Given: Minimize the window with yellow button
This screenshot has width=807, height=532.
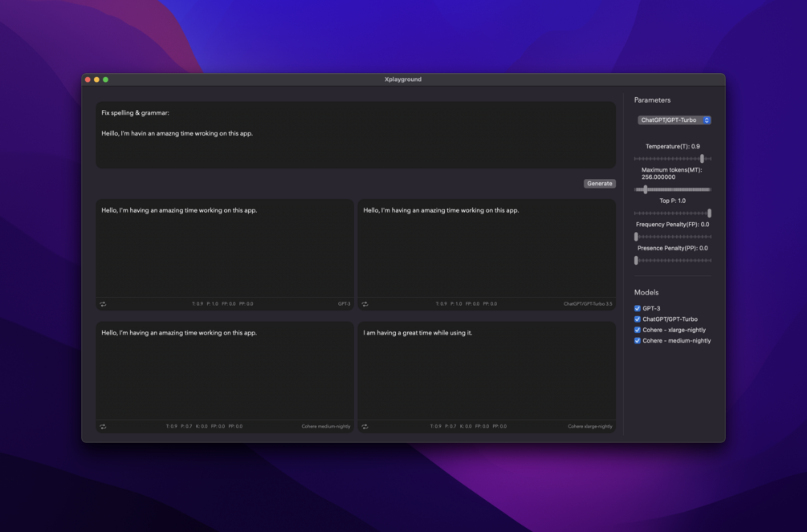Looking at the screenshot, I should [x=96, y=79].
